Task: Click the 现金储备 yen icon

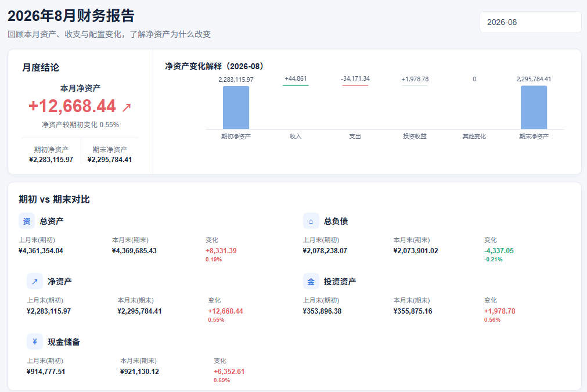Action: (34, 341)
